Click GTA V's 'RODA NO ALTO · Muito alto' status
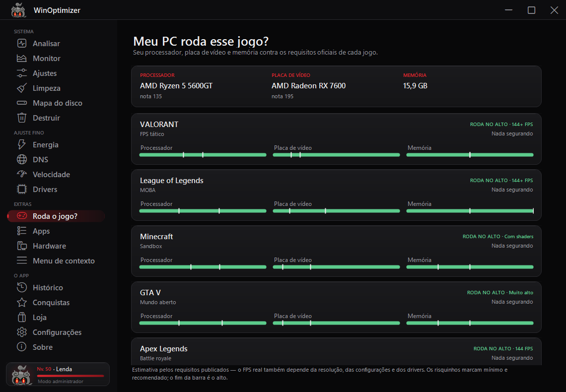The width and height of the screenshot is (566, 392). (x=500, y=292)
